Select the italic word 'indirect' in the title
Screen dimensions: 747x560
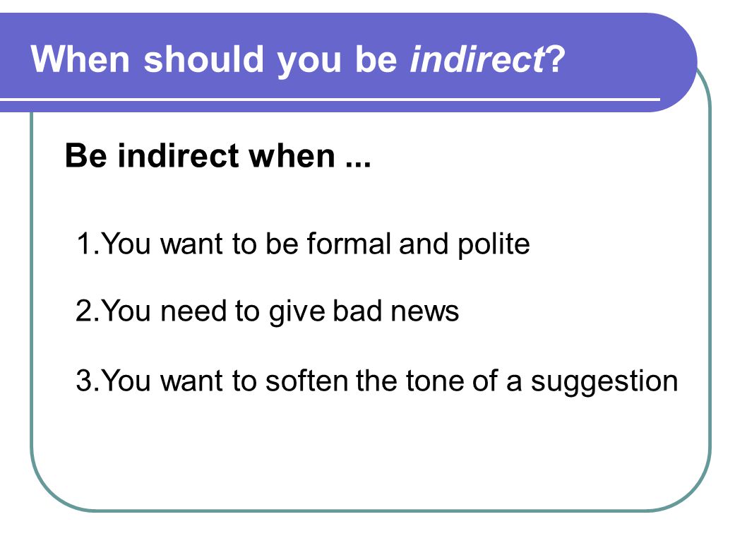tap(477, 59)
